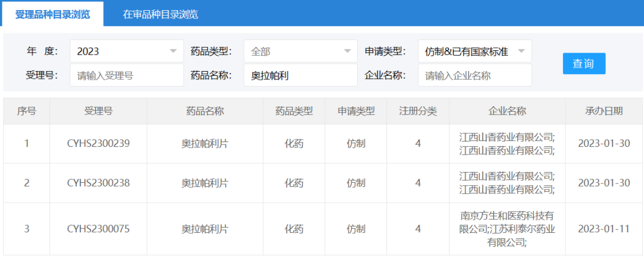
Task: Select acceptance number CYHS2300239
Action: [98, 143]
